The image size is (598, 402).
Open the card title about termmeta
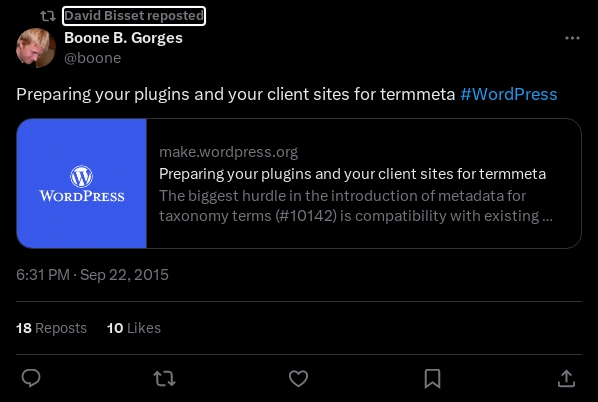click(x=352, y=174)
